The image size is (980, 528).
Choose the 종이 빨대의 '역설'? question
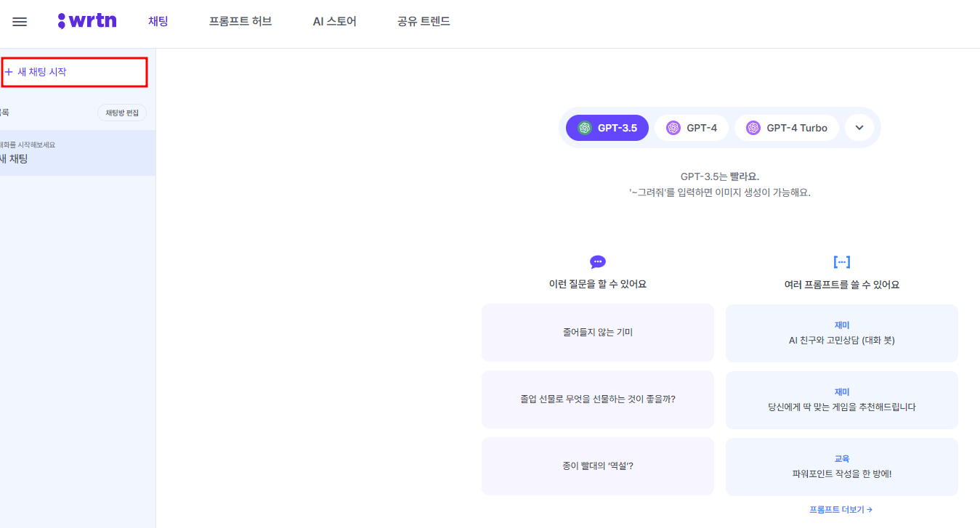(x=598, y=466)
